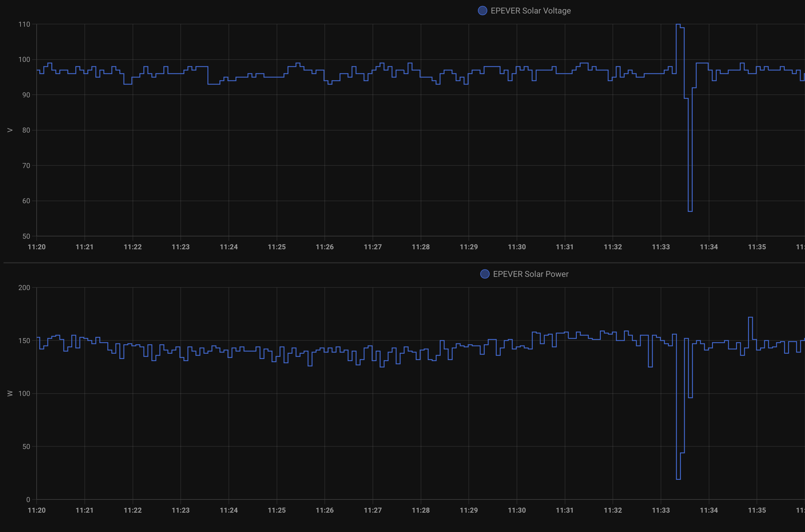Viewport: 805px width, 532px height.
Task: Click the bottom of the voltage dip below 60 V
Action: (x=690, y=211)
